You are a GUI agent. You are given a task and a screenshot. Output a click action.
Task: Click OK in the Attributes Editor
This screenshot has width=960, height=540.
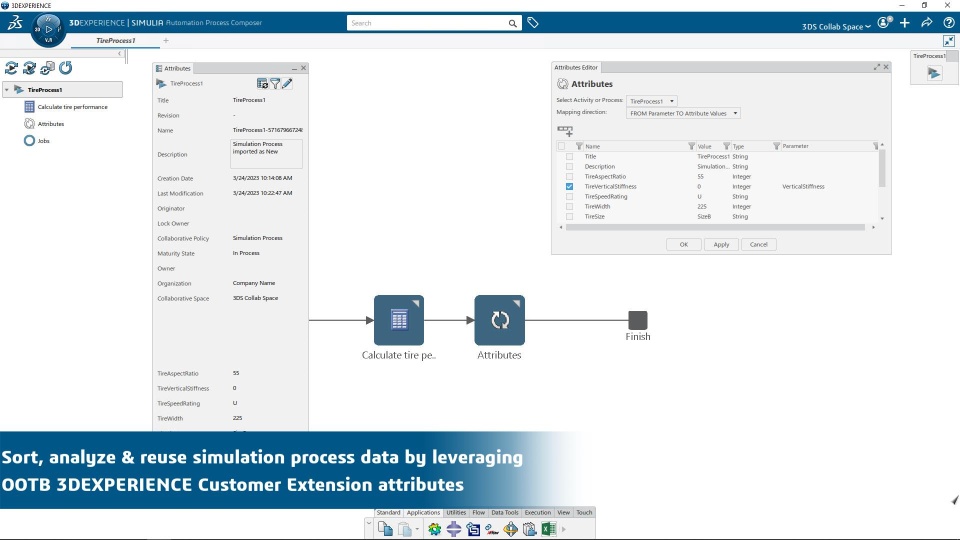[x=684, y=244]
